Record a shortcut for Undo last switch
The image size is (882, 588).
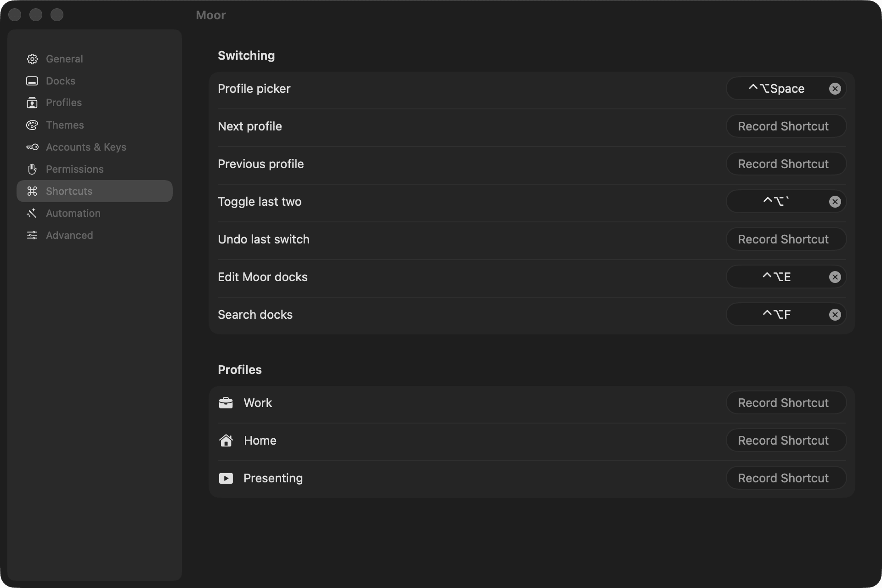pos(786,239)
